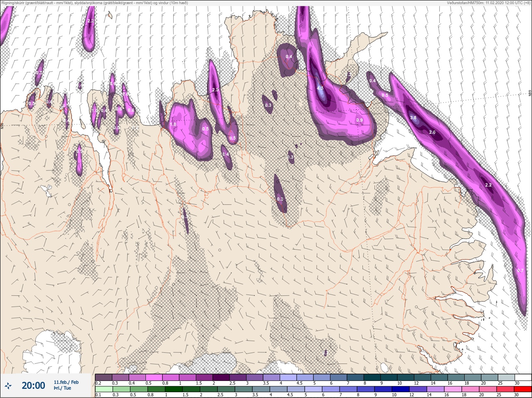Click lower legend swatch starting at 2.5

pyautogui.click(x=226, y=390)
